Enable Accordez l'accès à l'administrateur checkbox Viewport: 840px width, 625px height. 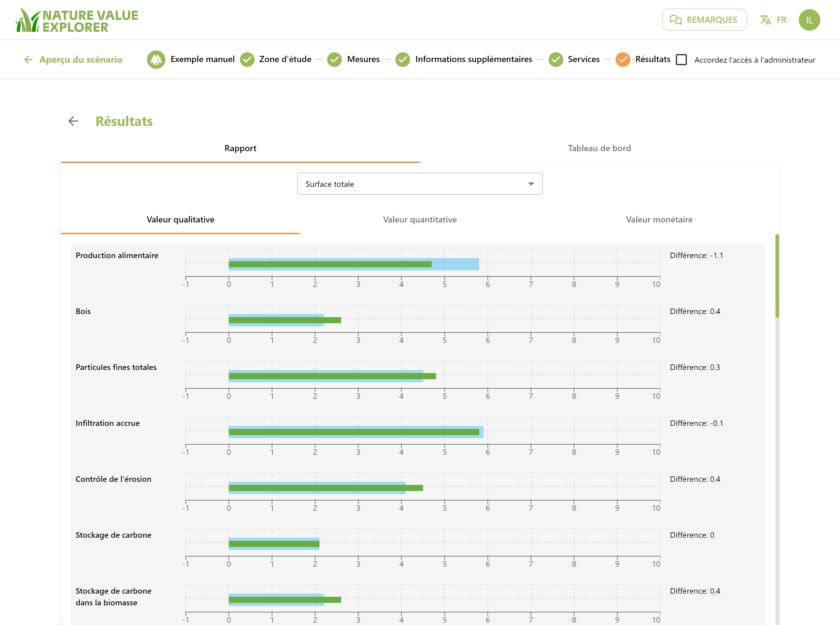click(x=681, y=60)
